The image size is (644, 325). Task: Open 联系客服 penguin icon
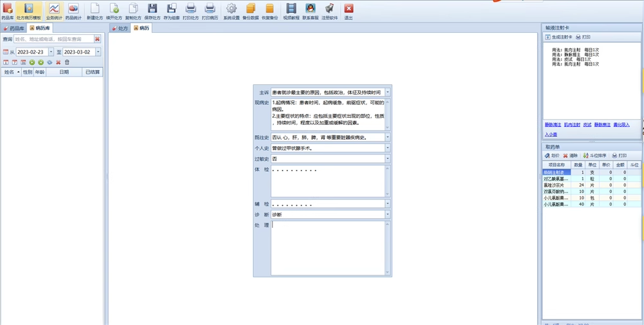[310, 12]
